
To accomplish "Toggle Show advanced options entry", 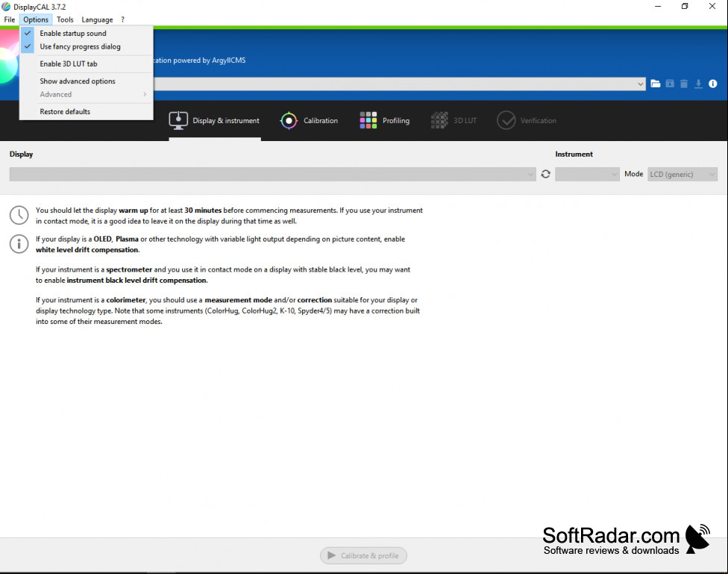I will [87, 81].
